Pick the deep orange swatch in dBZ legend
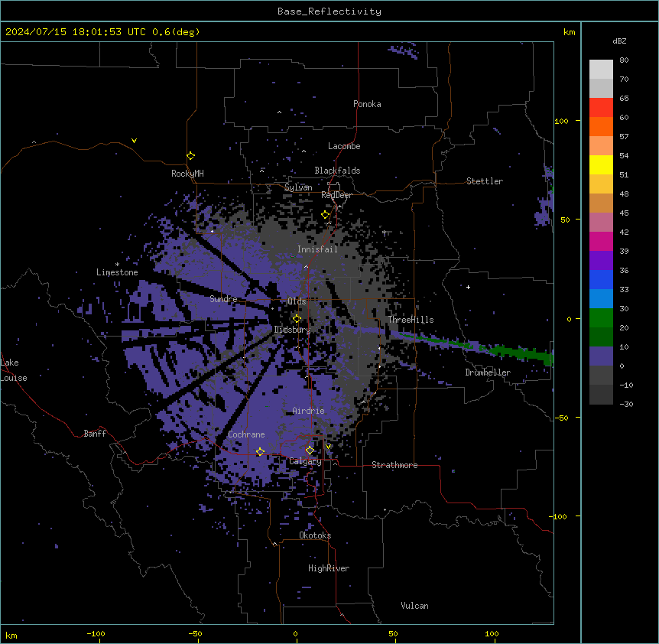This screenshot has width=659, height=644. point(601,126)
